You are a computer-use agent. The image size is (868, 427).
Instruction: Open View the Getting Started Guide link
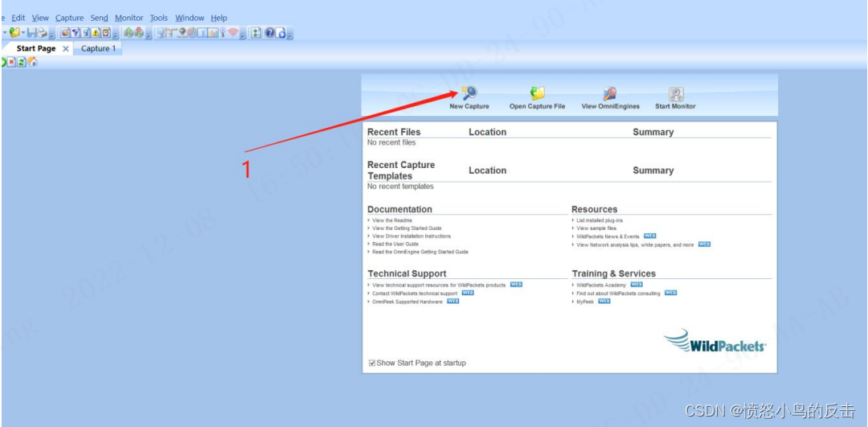tap(407, 228)
